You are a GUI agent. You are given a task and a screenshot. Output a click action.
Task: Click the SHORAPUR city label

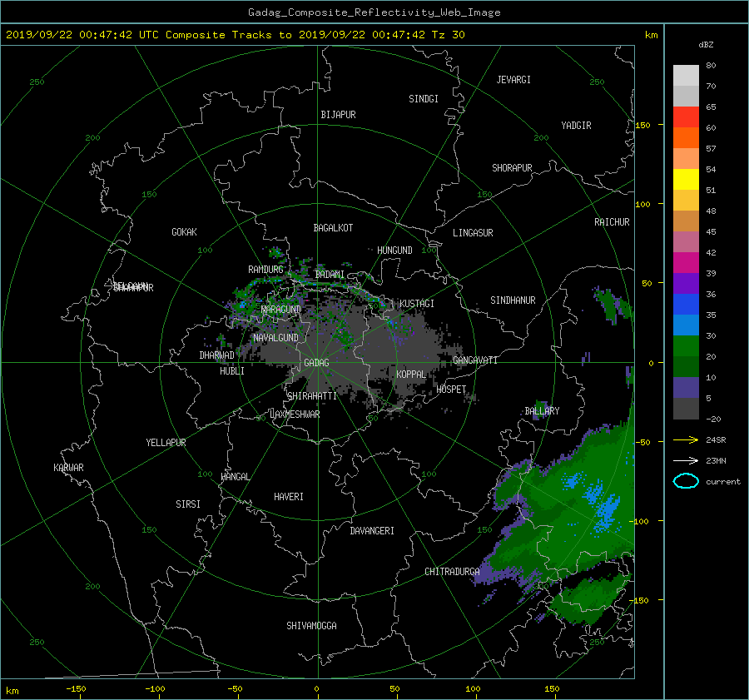512,168
